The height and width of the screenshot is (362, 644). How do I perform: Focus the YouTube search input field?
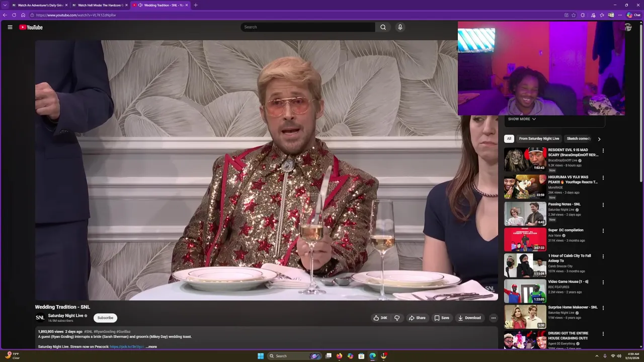pos(308,27)
